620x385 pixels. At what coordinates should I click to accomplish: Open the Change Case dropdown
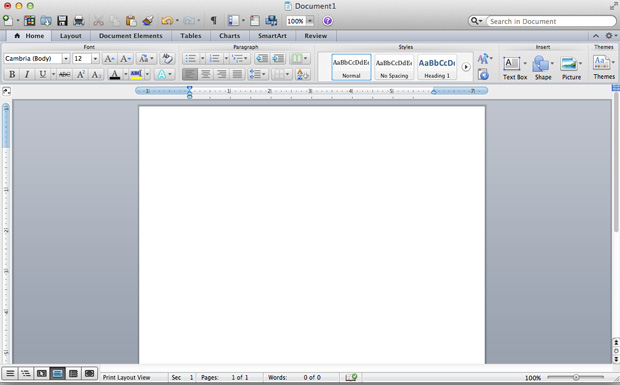pos(146,59)
